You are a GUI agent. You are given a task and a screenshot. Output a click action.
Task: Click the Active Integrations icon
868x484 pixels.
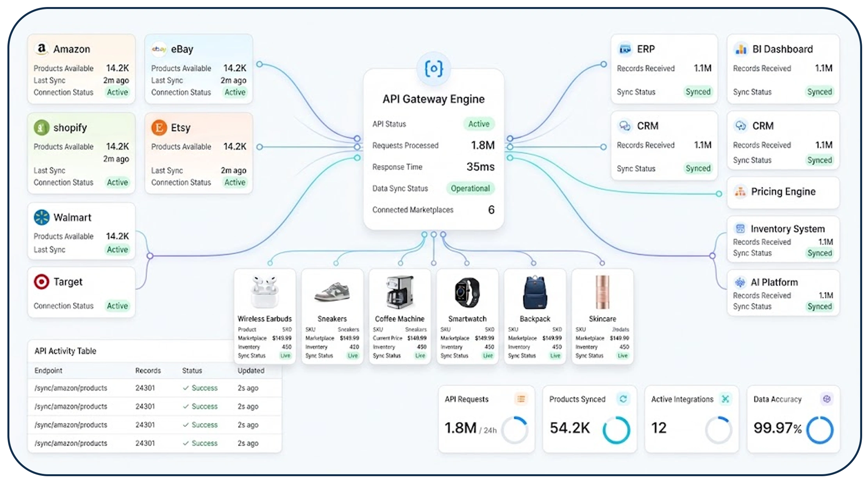coord(725,399)
